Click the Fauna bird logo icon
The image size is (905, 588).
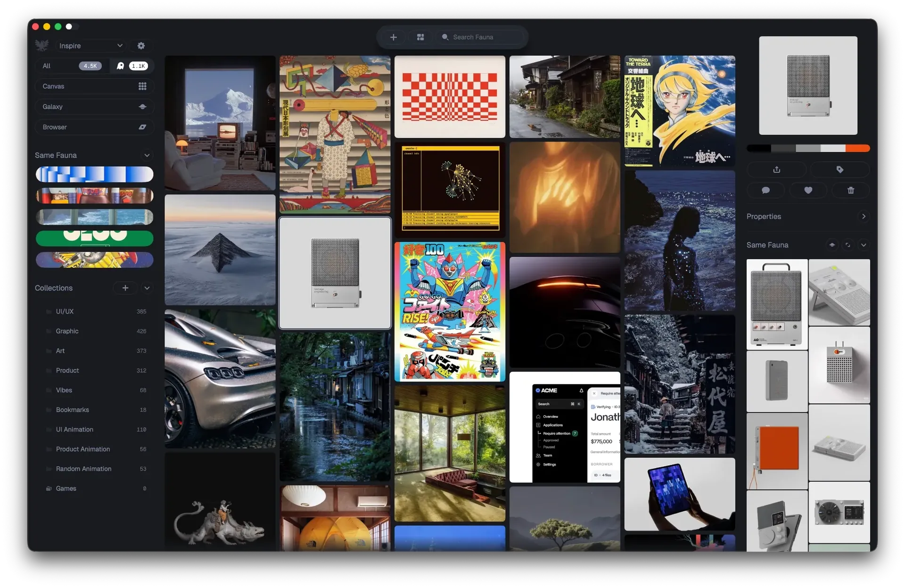point(42,45)
